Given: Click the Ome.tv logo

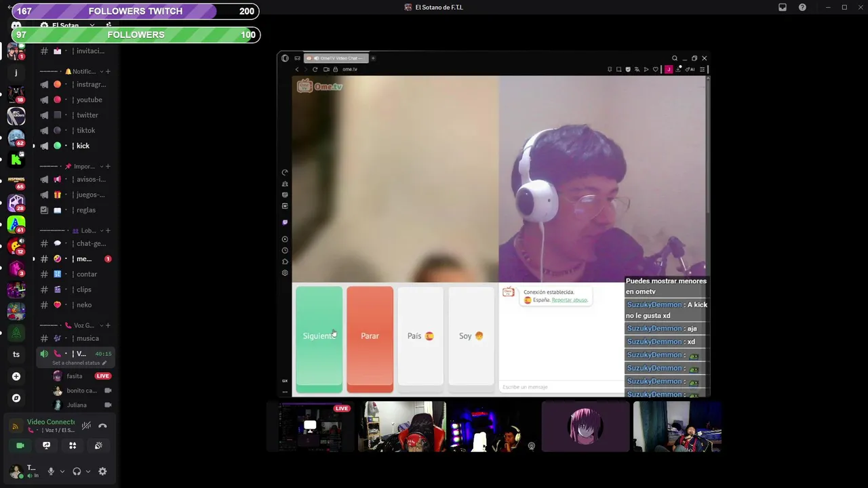Looking at the screenshot, I should [319, 86].
